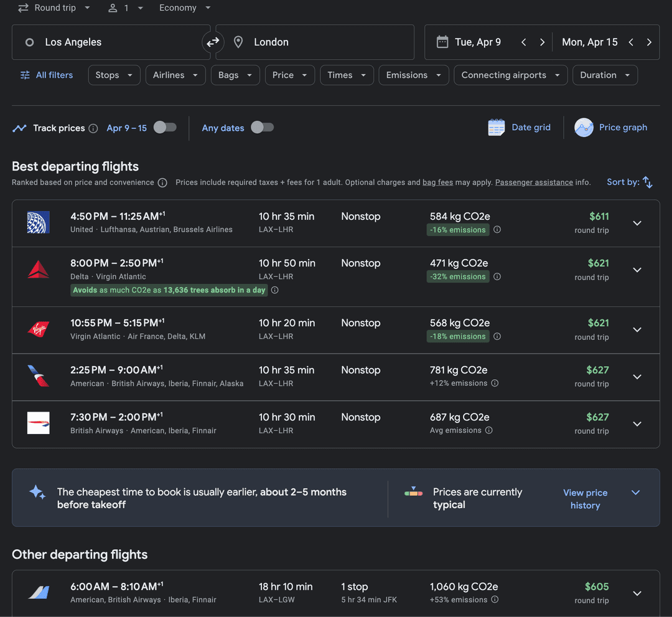Open the Emissions filter dropdown
Image resolution: width=672 pixels, height=617 pixels.
point(414,75)
